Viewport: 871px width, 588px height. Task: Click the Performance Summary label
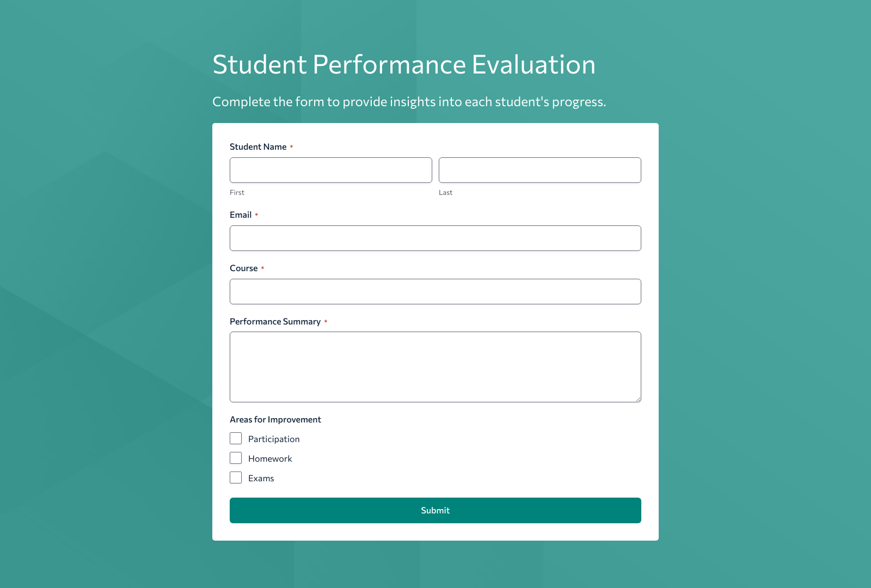pyautogui.click(x=276, y=321)
